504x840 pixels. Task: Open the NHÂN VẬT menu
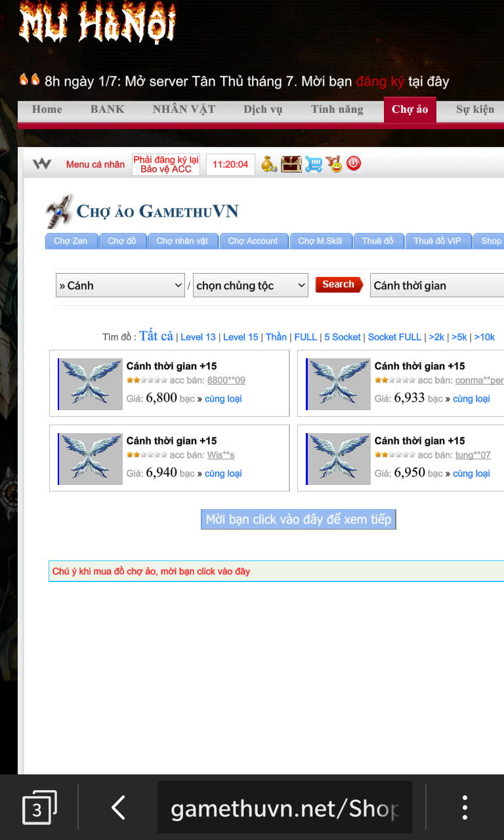[184, 110]
